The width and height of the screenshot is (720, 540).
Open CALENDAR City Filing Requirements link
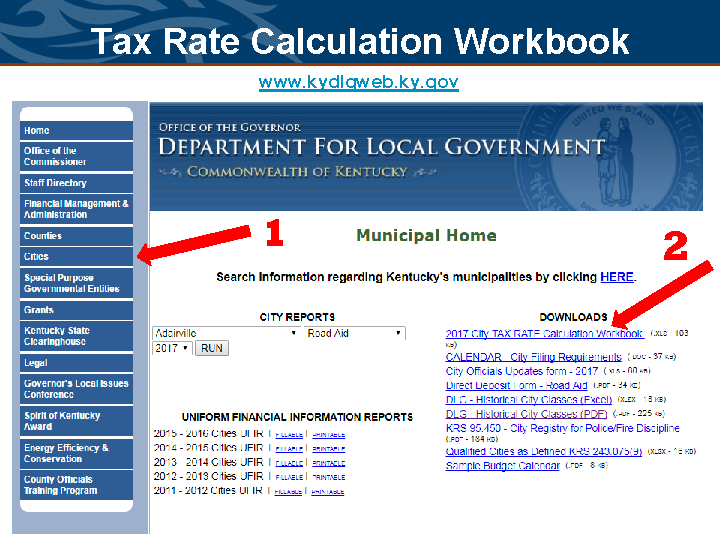point(533,357)
